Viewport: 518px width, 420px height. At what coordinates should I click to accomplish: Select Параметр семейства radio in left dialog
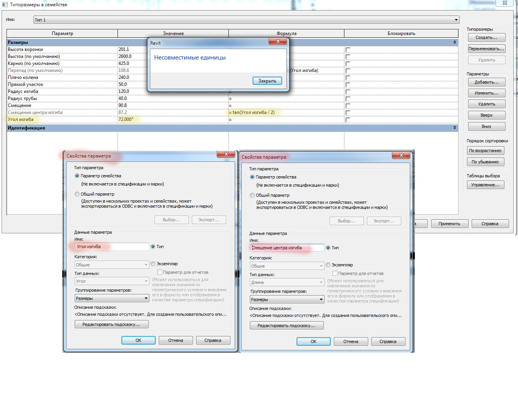click(x=77, y=176)
